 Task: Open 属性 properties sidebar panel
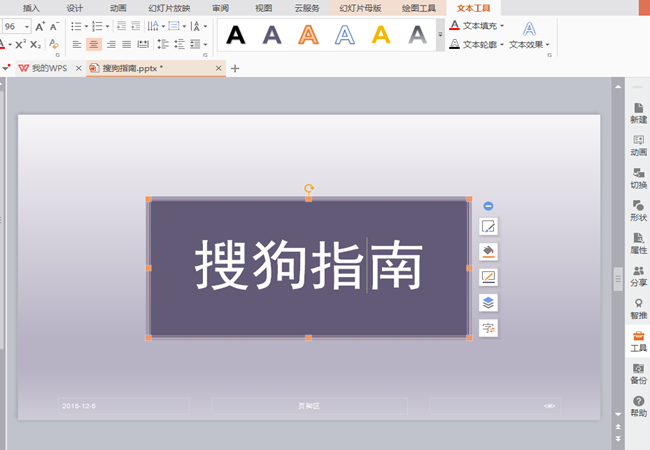638,244
